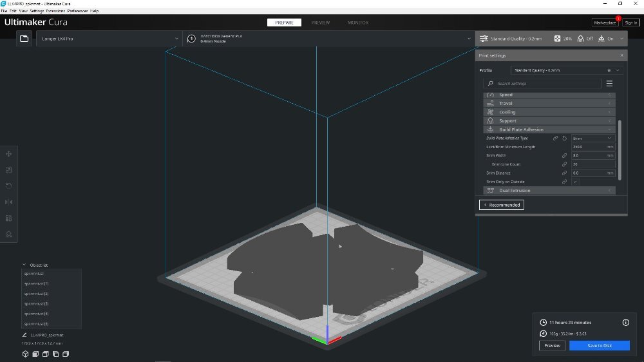Open the Edit menu
The width and height of the screenshot is (644, 362).
pos(13,11)
